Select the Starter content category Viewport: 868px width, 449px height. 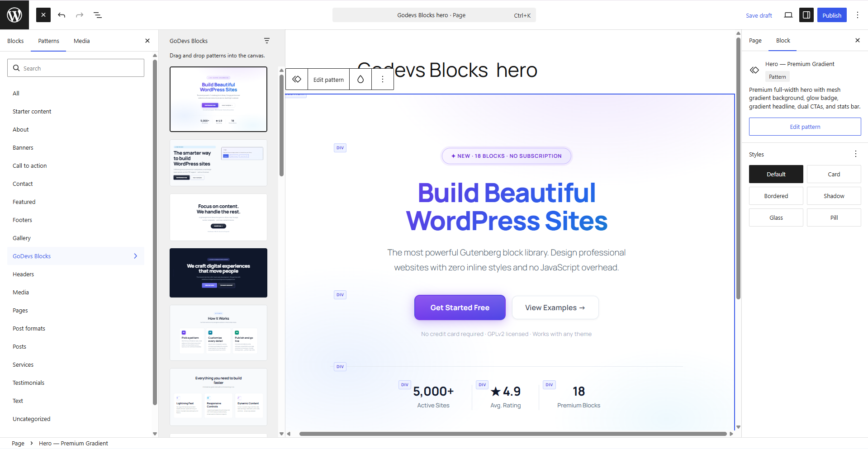(76, 111)
